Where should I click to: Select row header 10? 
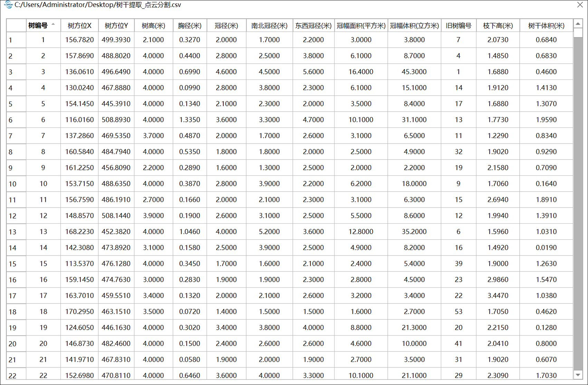16,184
